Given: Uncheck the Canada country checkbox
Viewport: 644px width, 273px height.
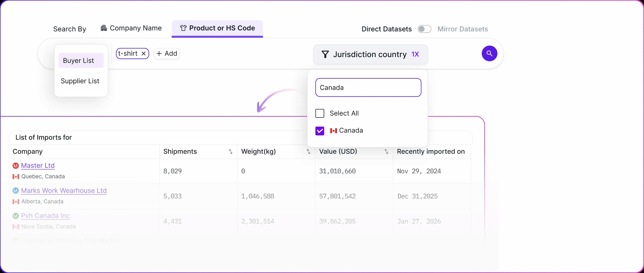Looking at the screenshot, I should pyautogui.click(x=320, y=131).
